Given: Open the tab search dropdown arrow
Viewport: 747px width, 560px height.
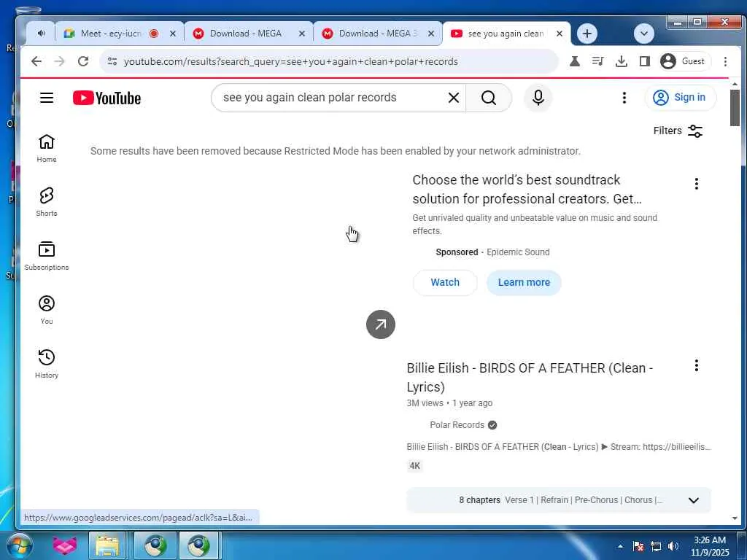Looking at the screenshot, I should coord(644,34).
